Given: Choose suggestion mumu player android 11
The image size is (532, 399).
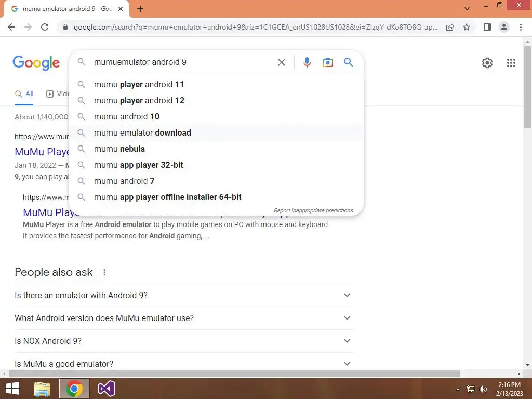Looking at the screenshot, I should [x=216, y=84].
